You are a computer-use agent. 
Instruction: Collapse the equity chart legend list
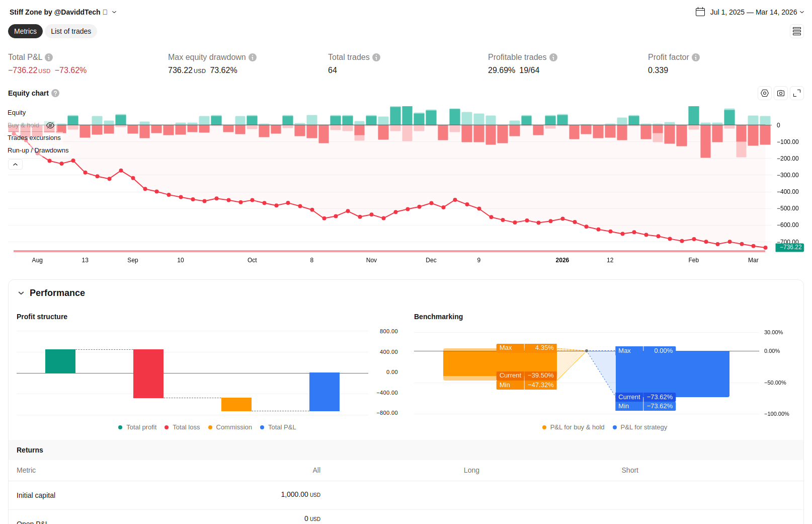point(15,165)
